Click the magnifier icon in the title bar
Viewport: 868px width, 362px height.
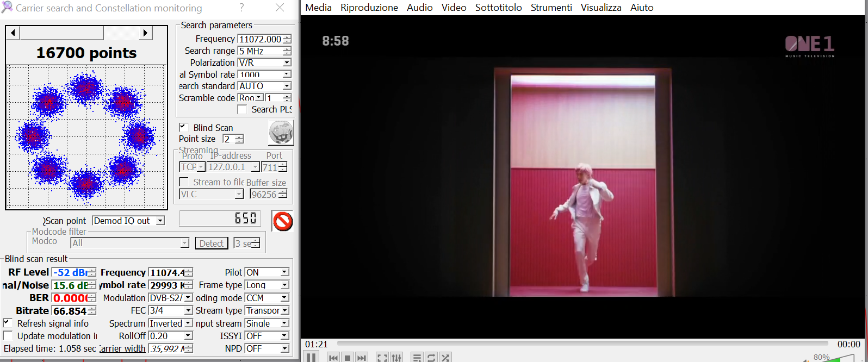click(7, 7)
